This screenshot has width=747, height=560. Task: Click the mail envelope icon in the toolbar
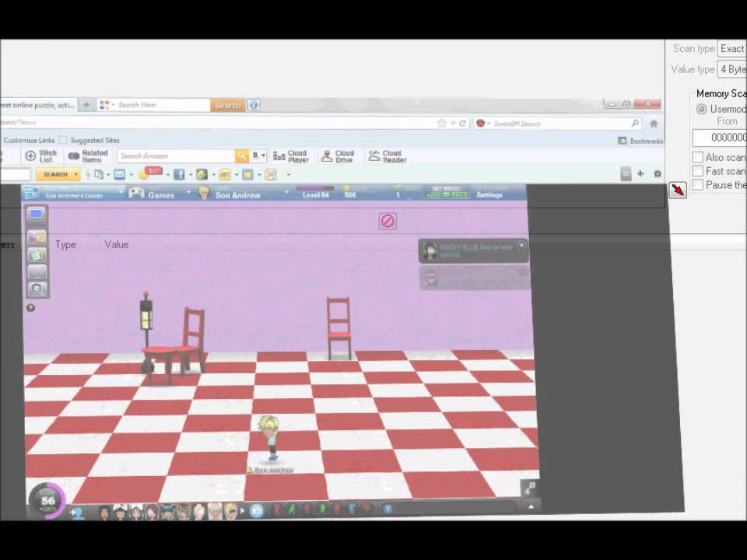tap(119, 174)
